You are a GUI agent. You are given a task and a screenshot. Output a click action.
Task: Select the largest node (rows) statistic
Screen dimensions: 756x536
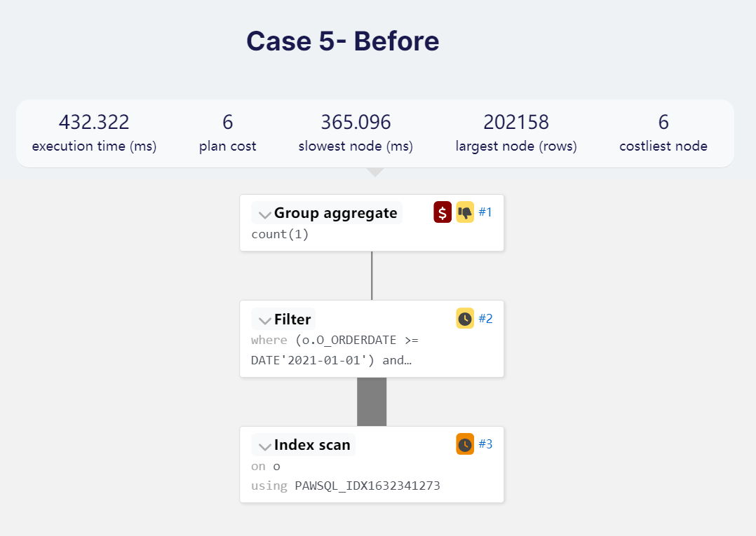coord(516,133)
